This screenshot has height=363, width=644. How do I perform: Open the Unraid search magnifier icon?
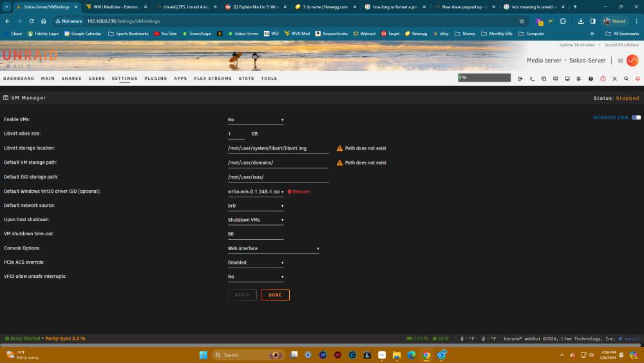pos(626,79)
